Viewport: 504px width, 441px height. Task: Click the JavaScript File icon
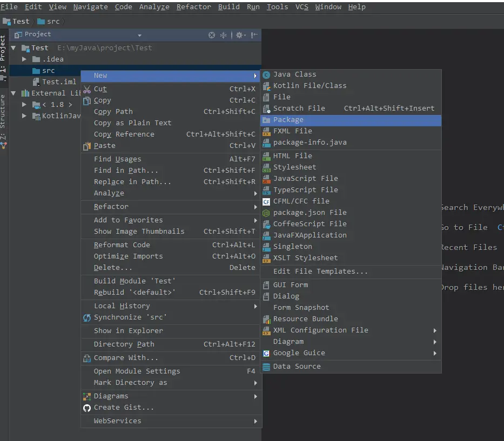(266, 179)
